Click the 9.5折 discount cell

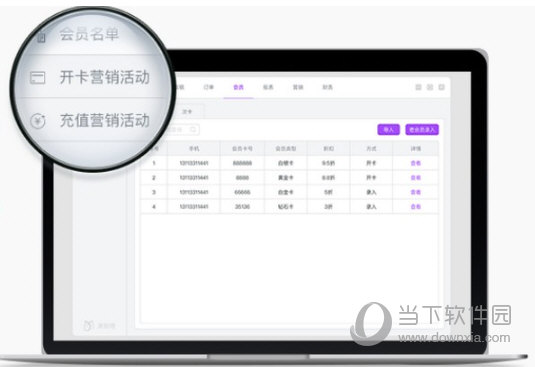click(x=329, y=163)
